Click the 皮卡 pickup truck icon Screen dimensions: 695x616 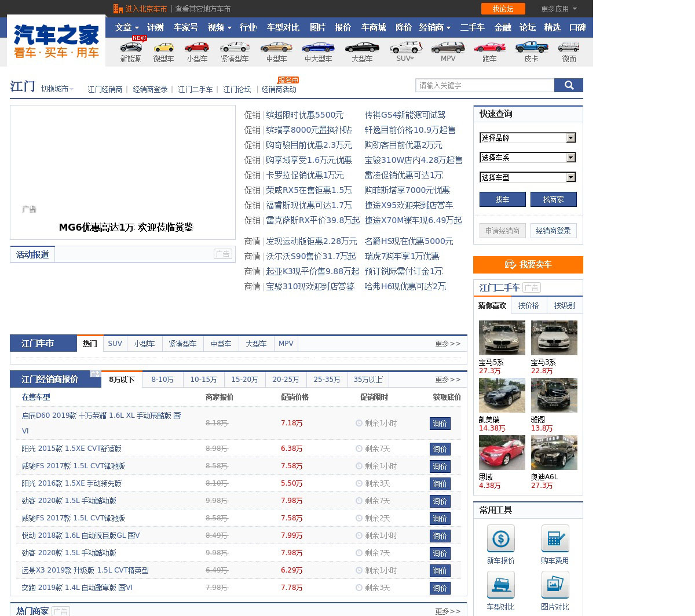(531, 47)
